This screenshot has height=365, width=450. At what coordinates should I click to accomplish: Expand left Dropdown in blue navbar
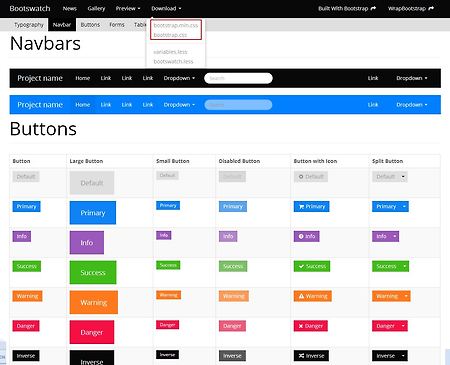point(179,105)
